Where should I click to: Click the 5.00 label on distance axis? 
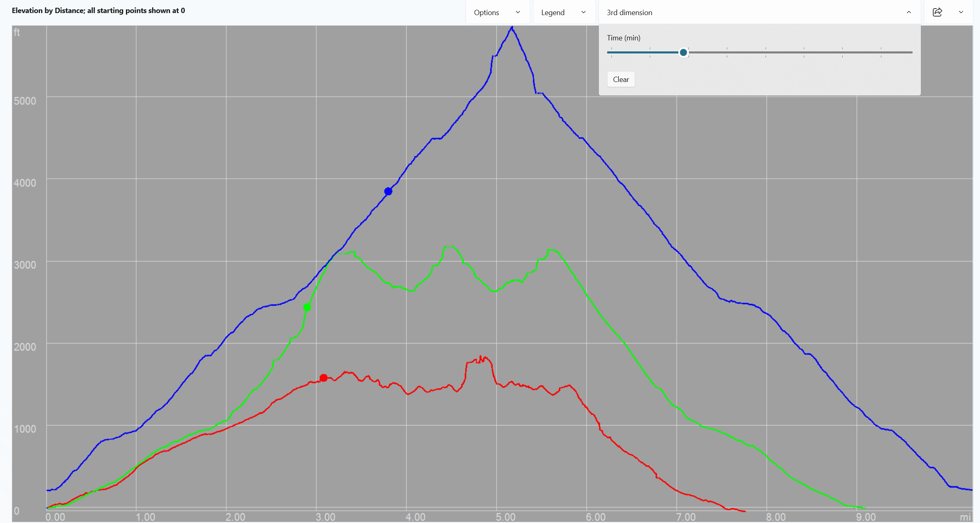coord(505,517)
